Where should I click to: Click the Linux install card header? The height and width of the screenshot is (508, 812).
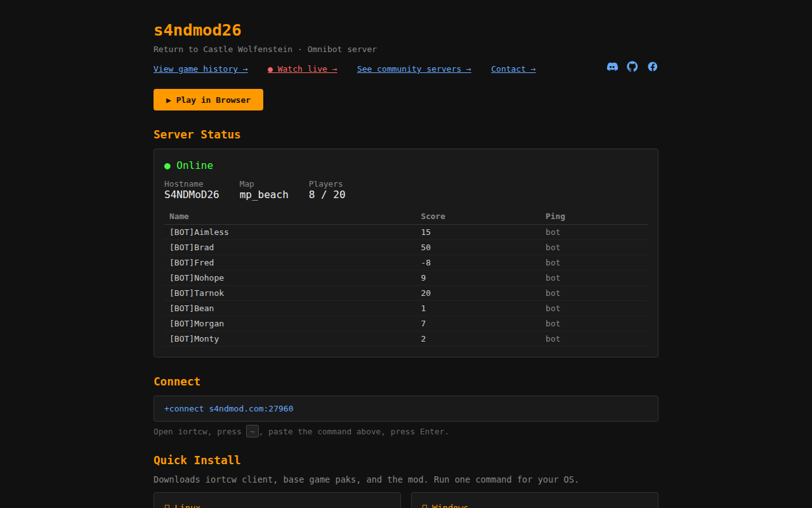(x=183, y=505)
